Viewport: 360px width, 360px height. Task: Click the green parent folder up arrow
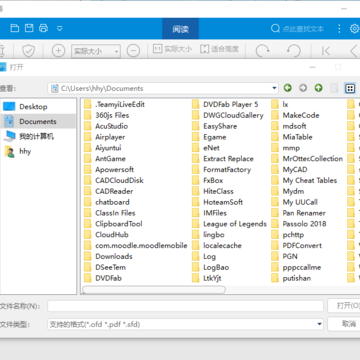coord(319,88)
